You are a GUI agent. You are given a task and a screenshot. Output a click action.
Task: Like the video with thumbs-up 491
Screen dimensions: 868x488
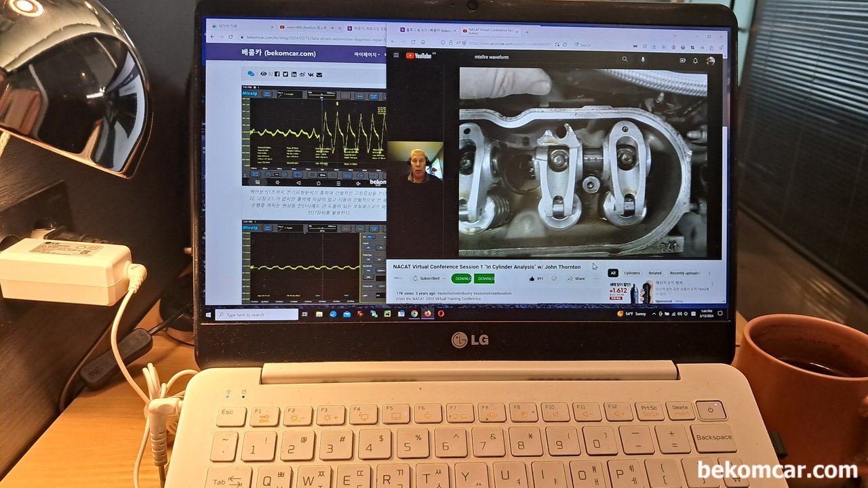tap(536, 279)
